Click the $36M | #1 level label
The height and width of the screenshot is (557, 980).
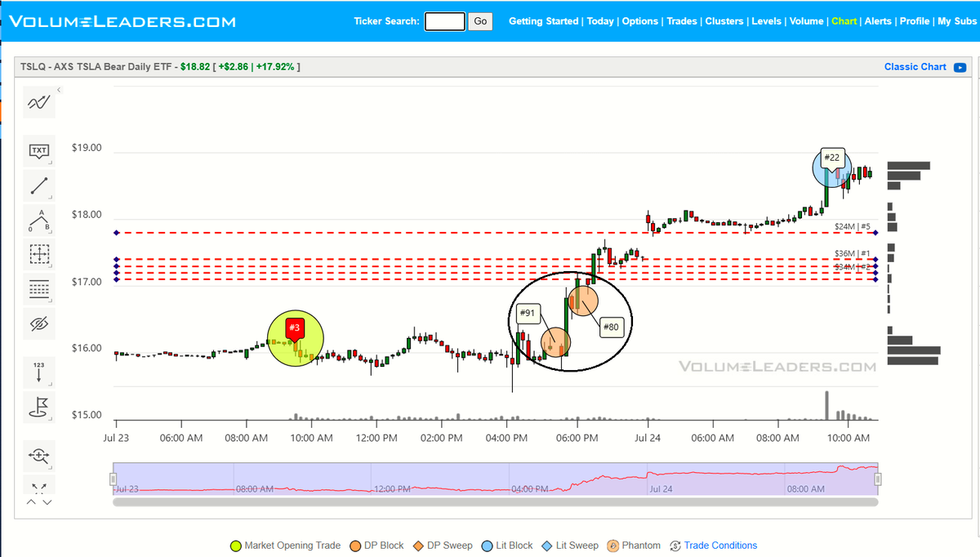point(853,254)
